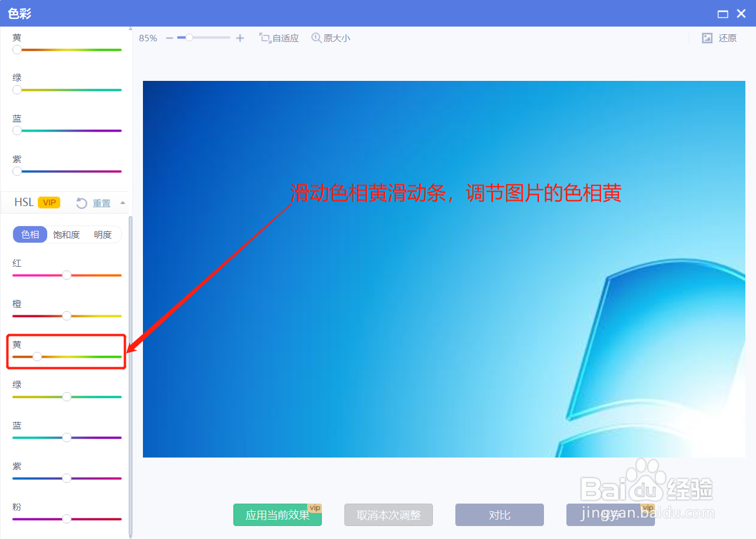
Task: Click the VIP badge beside HSL
Action: pos(49,202)
